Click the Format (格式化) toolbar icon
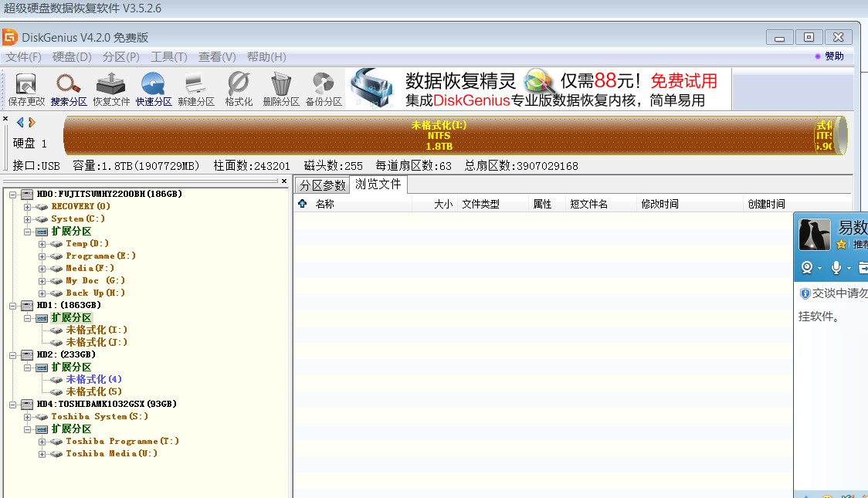Viewport: 868px width, 498px height. (239, 89)
